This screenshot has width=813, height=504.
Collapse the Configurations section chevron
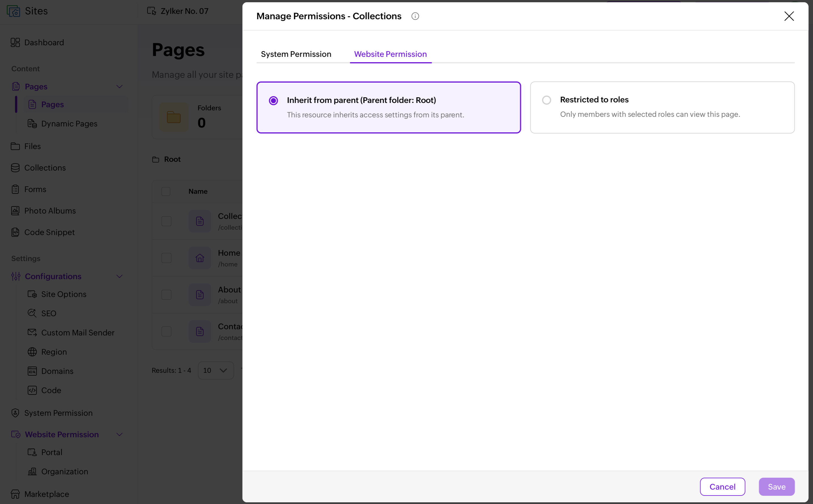tap(119, 276)
